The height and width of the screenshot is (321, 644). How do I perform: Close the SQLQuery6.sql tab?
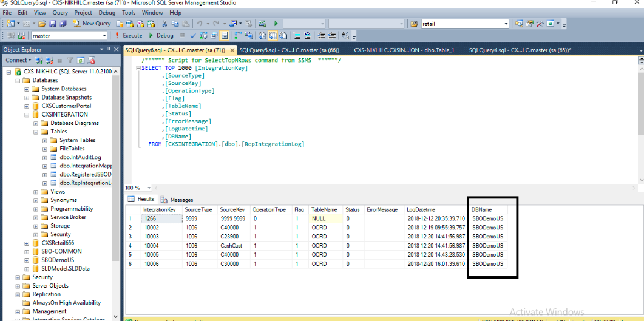coord(232,50)
